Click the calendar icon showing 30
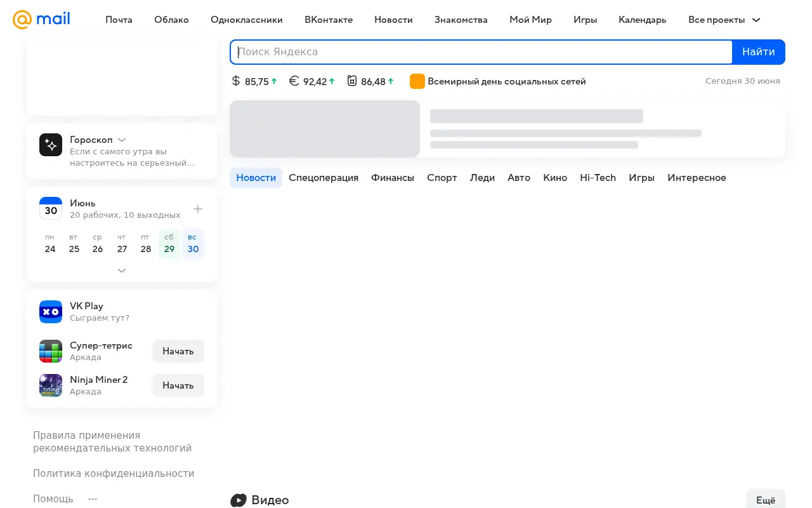This screenshot has height=508, width=812. click(x=51, y=208)
